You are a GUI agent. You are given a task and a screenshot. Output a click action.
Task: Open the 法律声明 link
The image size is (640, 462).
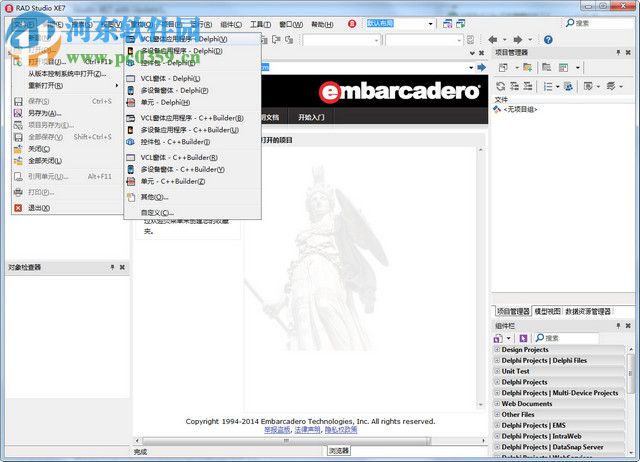pyautogui.click(x=307, y=430)
